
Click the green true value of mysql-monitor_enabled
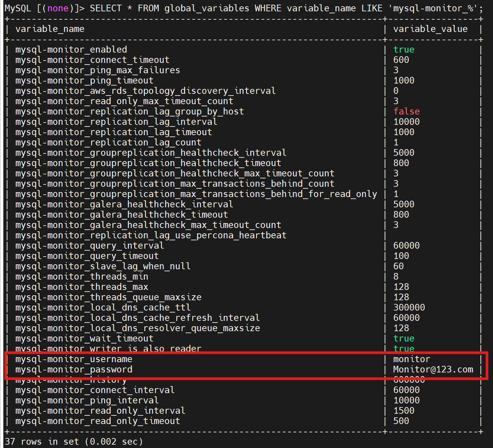click(404, 50)
